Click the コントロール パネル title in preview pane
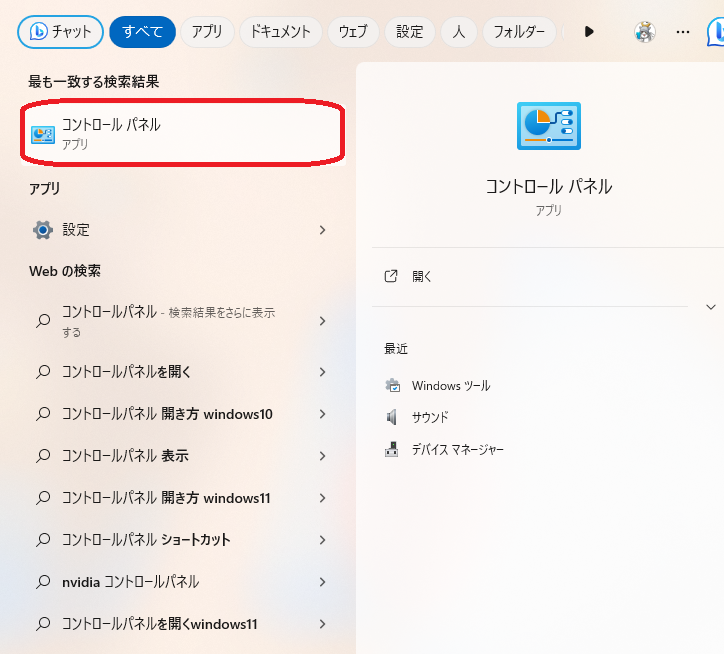Viewport: 724px width, 654px height. pyautogui.click(x=549, y=187)
